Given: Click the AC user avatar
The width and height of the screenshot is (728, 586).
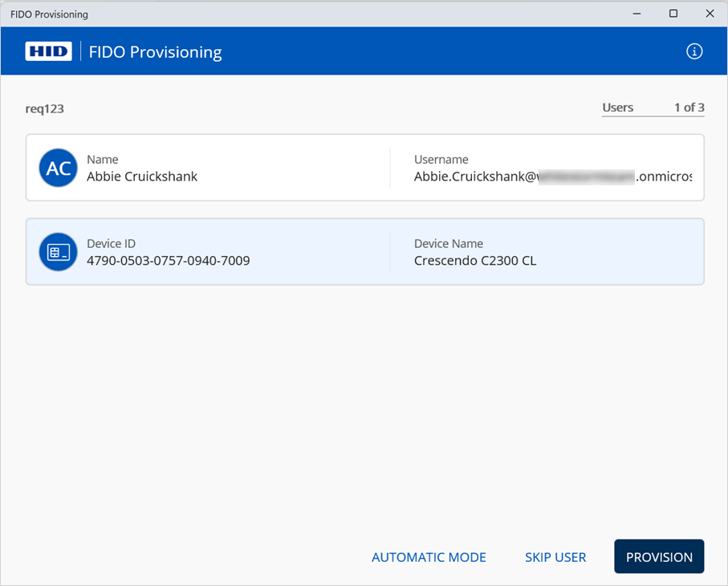Looking at the screenshot, I should point(58,168).
